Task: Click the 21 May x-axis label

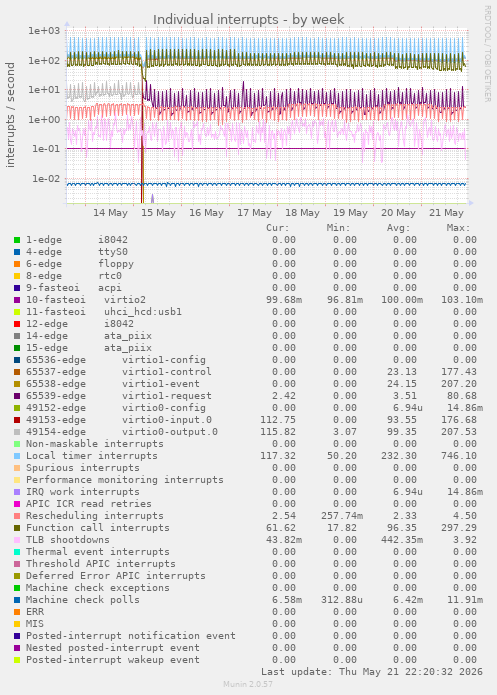Action: pyautogui.click(x=446, y=213)
